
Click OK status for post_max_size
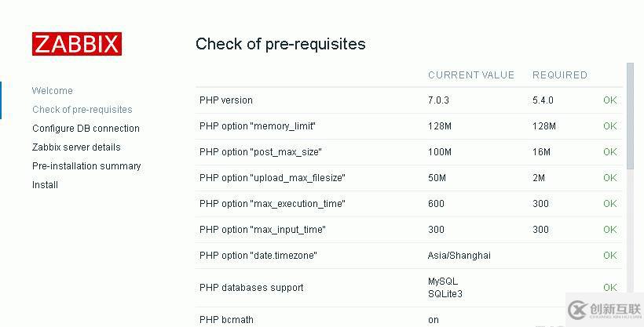point(610,152)
